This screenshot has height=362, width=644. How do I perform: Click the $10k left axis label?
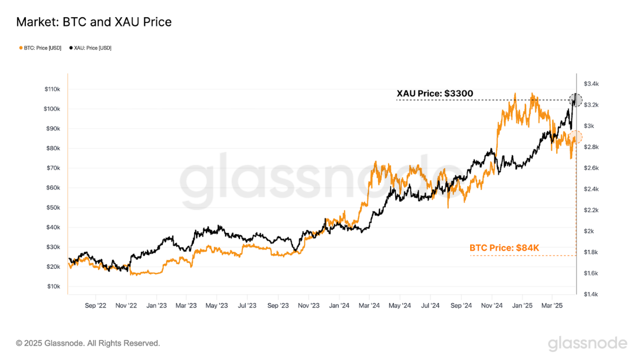coord(54,287)
